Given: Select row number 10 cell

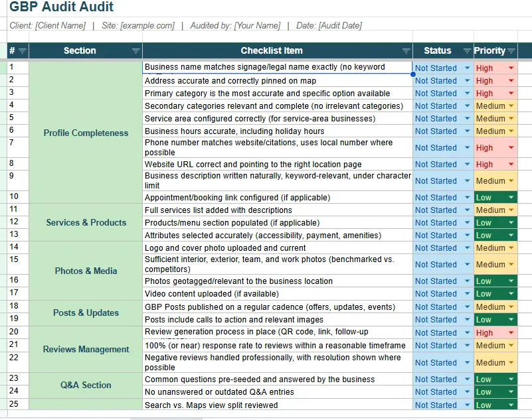Looking at the screenshot, I should click(x=18, y=197).
